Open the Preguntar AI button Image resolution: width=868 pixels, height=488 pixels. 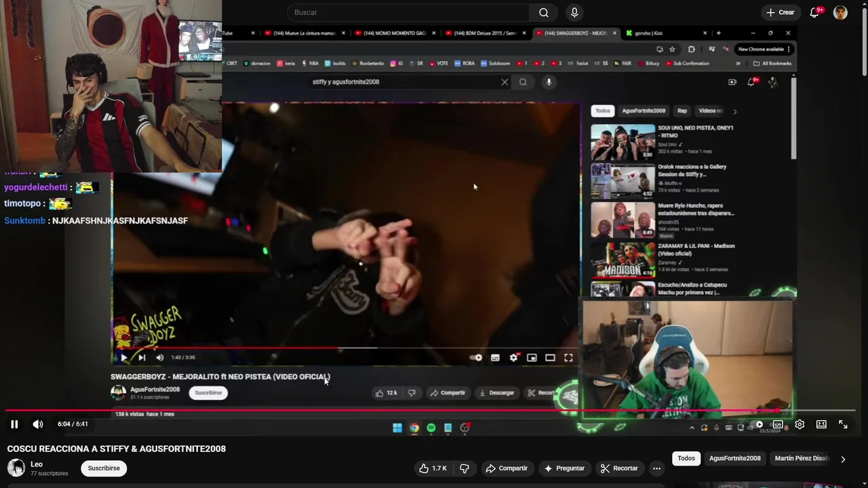564,468
